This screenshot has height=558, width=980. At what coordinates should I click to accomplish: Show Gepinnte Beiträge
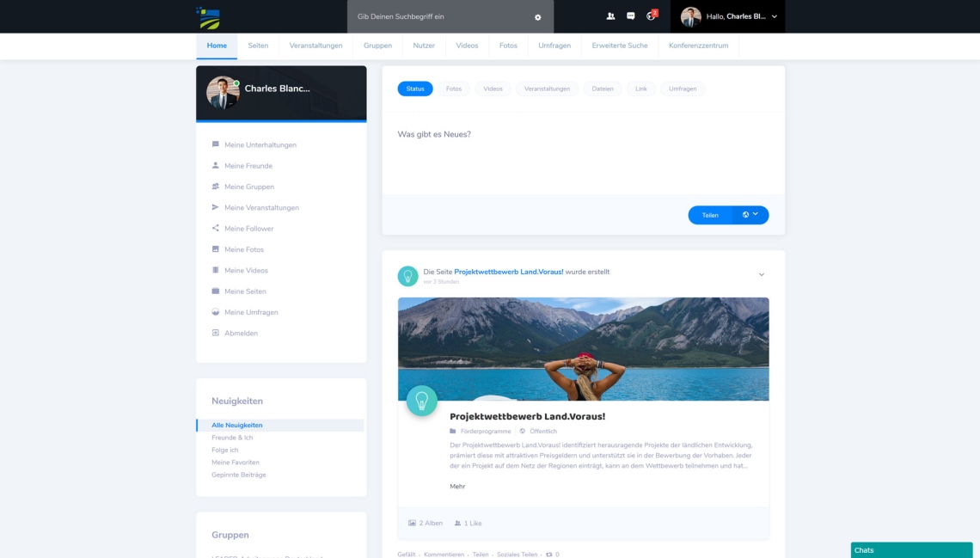[239, 475]
